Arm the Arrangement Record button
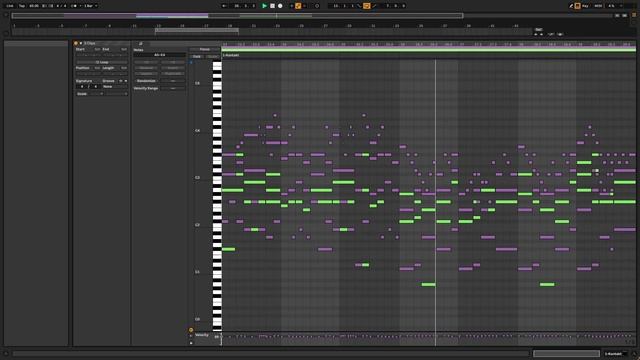Image resolution: width=640 pixels, height=360 pixels. pos(280,6)
